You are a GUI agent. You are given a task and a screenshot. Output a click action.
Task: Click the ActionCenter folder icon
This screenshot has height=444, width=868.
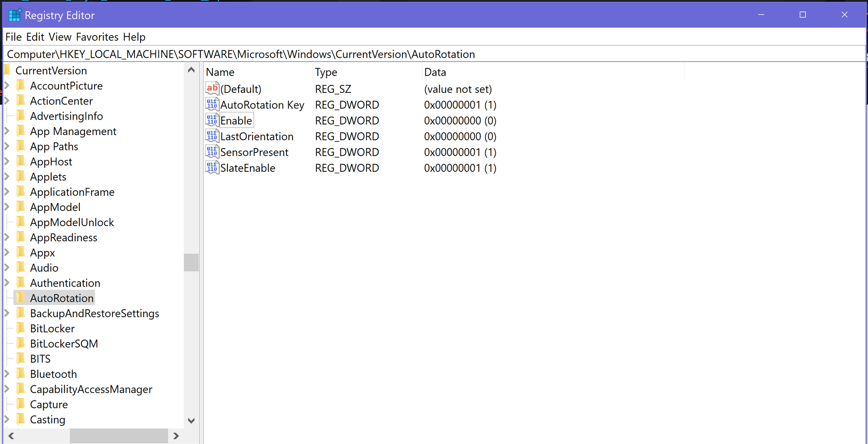(x=20, y=100)
